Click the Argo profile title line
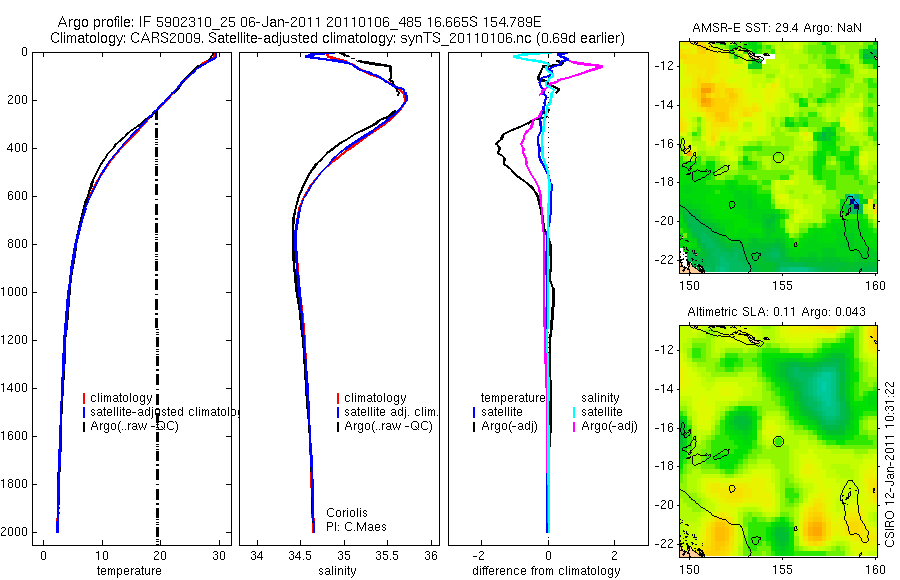 pyautogui.click(x=299, y=22)
